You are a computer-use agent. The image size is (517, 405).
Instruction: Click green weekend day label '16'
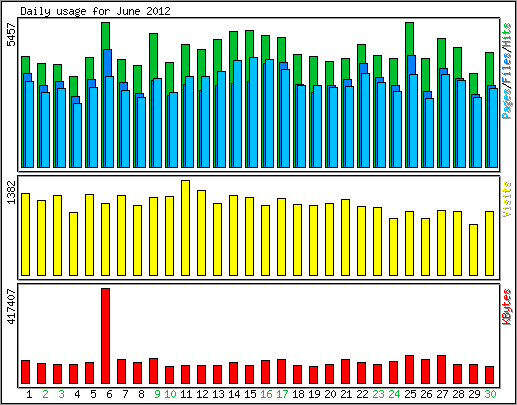coord(266,394)
